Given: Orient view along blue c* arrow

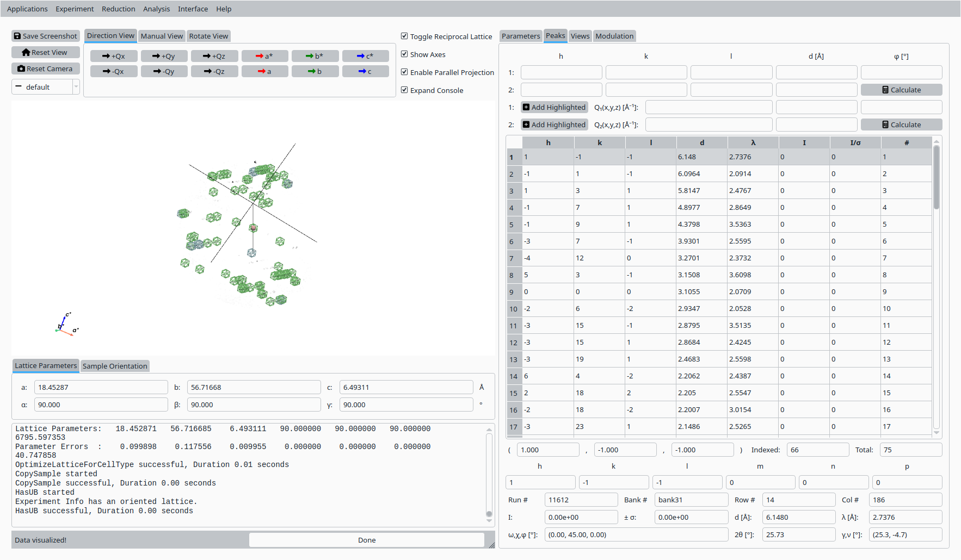Looking at the screenshot, I should point(365,56).
